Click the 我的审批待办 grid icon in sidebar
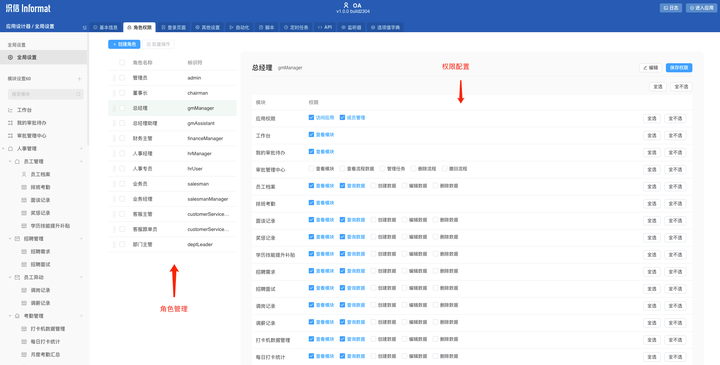Image resolution: width=720 pixels, height=365 pixels. click(x=11, y=123)
